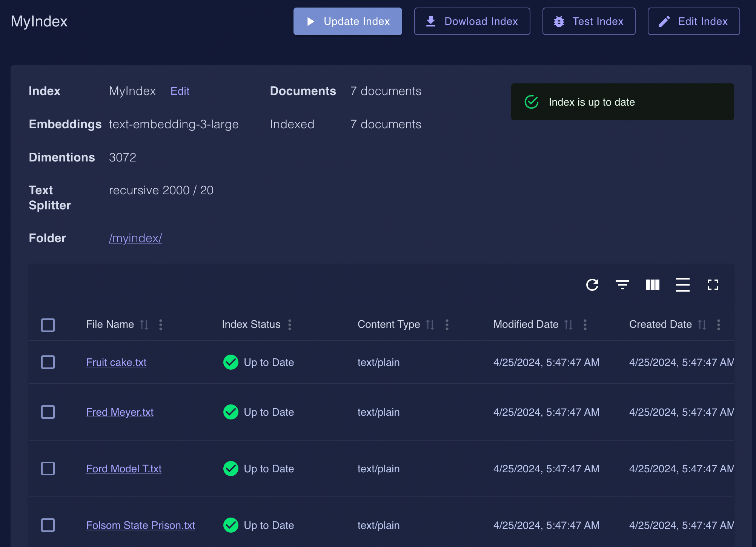Open the /myindex/ folder link

(x=135, y=238)
